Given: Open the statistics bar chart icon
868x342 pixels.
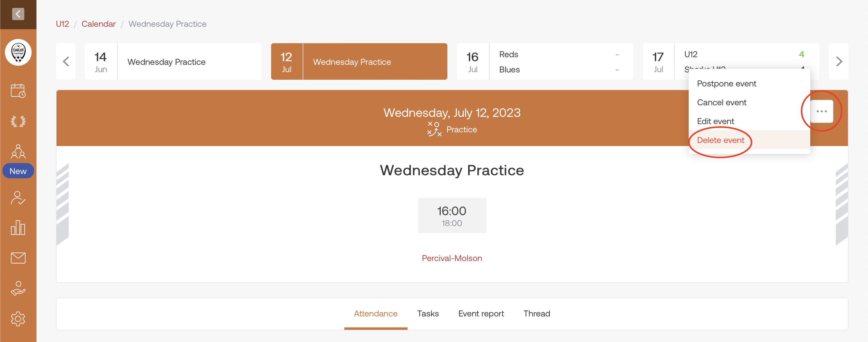Looking at the screenshot, I should pos(18,228).
